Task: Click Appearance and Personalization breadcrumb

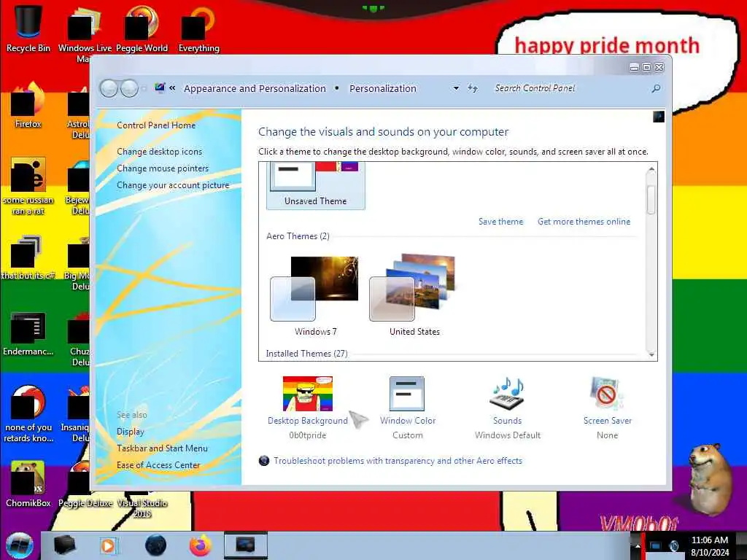Action: click(x=255, y=88)
